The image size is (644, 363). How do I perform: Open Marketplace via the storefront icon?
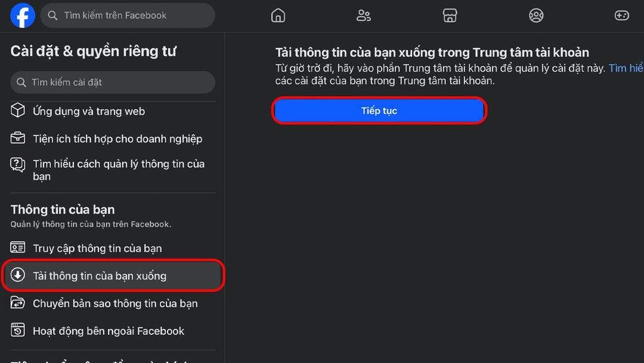pyautogui.click(x=450, y=16)
